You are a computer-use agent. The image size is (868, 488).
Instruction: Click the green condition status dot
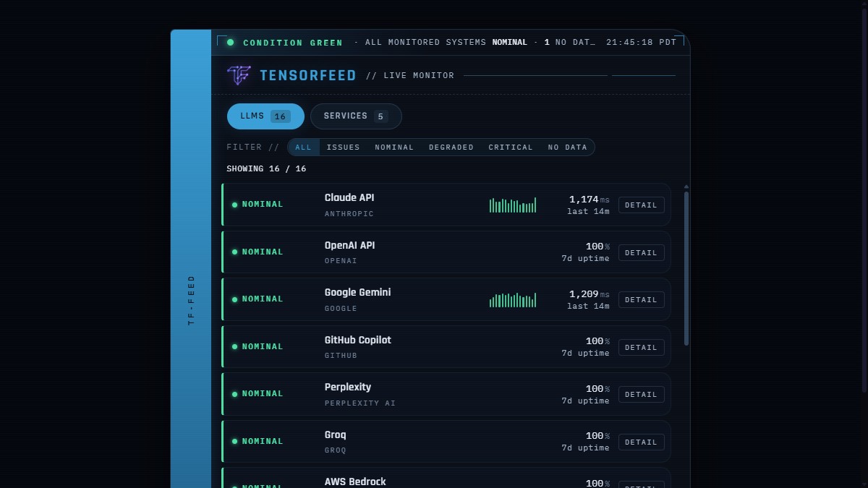[x=230, y=43]
